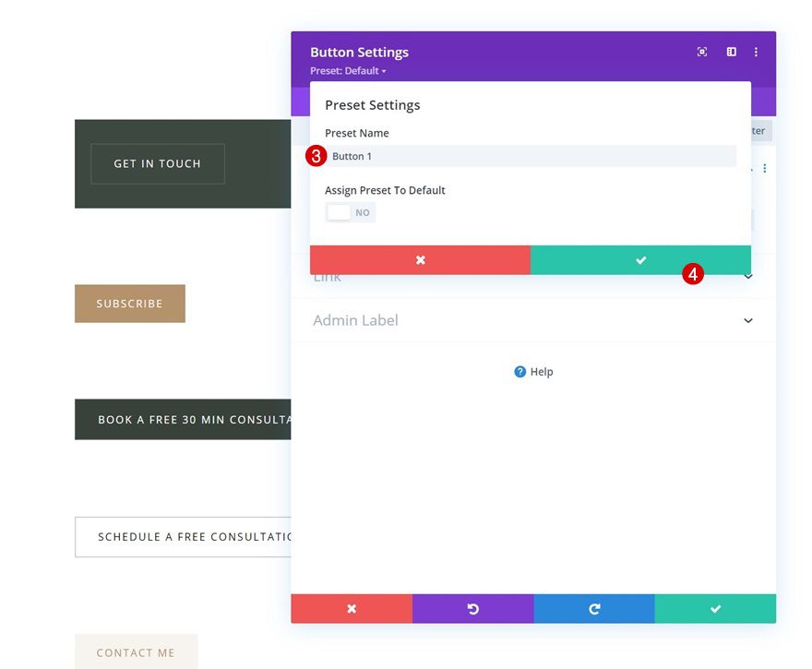The height and width of the screenshot is (669, 812).
Task: Click the expand modal fullscreen icon
Action: [x=701, y=52]
